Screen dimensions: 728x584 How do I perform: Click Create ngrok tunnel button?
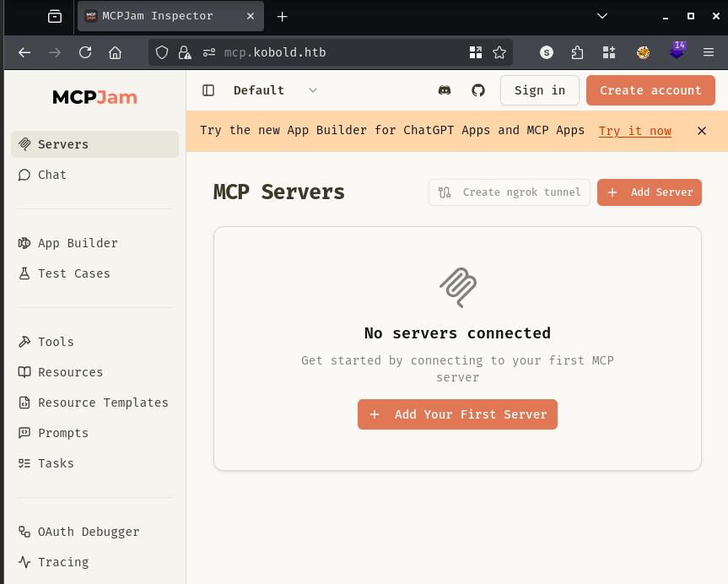510,192
